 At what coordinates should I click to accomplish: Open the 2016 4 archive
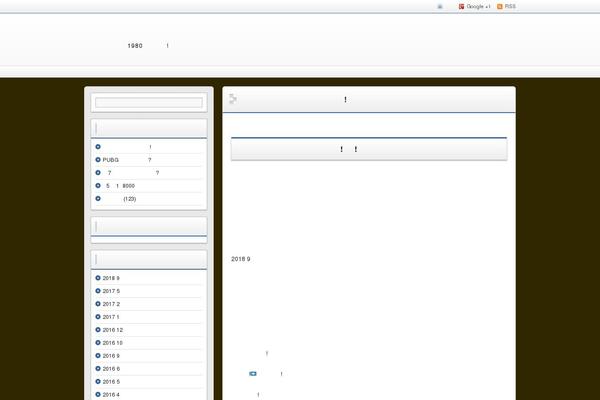coord(111,395)
